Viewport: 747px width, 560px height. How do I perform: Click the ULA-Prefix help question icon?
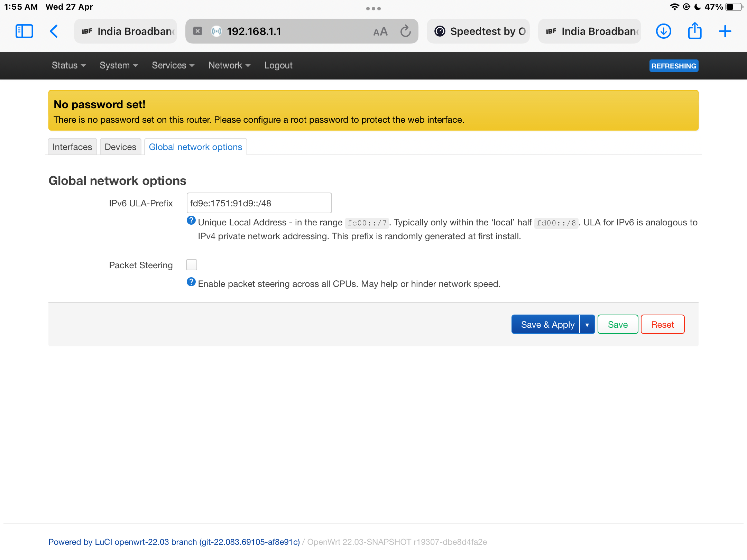[191, 221]
